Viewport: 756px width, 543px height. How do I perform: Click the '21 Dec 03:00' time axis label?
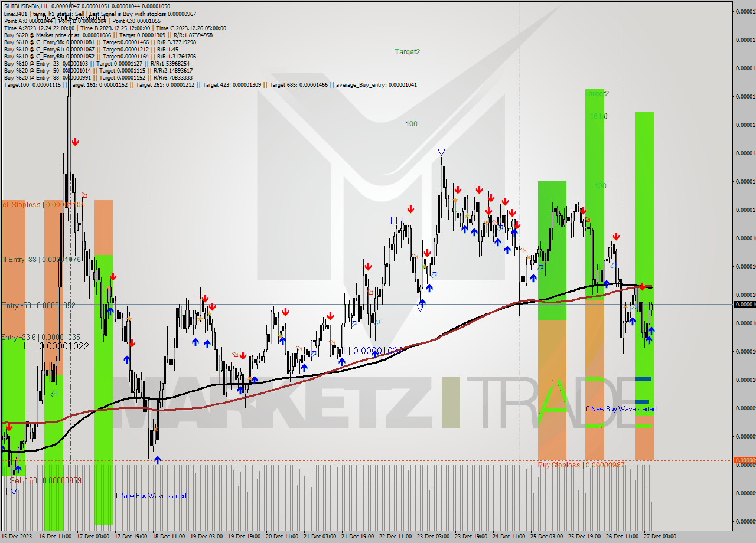pyautogui.click(x=320, y=537)
